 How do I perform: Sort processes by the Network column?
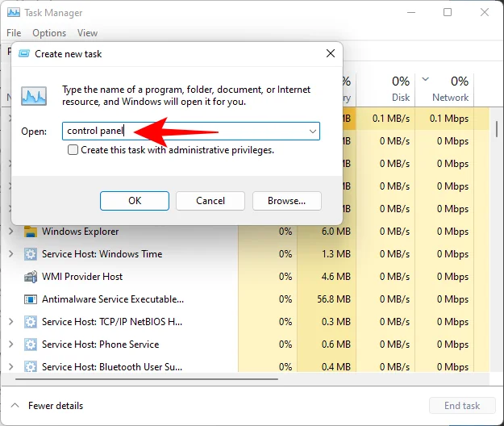pyautogui.click(x=444, y=89)
